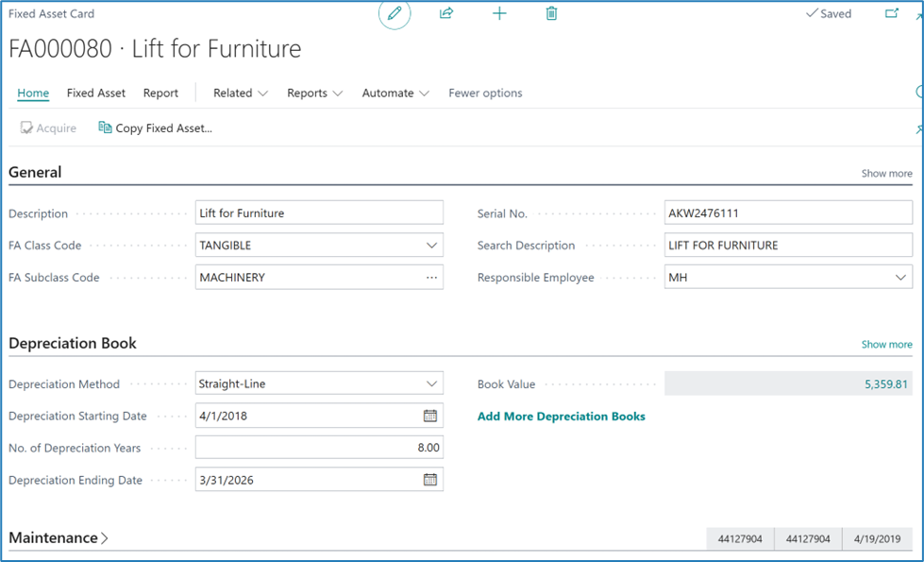924x562 pixels.
Task: Click the Acquire action icon
Action: click(26, 128)
